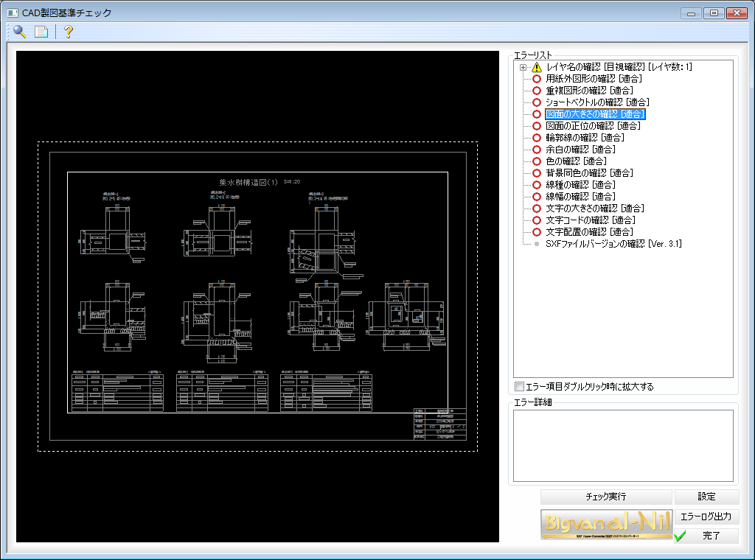Minimize the CAD製図基準チェック window
The height and width of the screenshot is (560, 755).
[691, 13]
